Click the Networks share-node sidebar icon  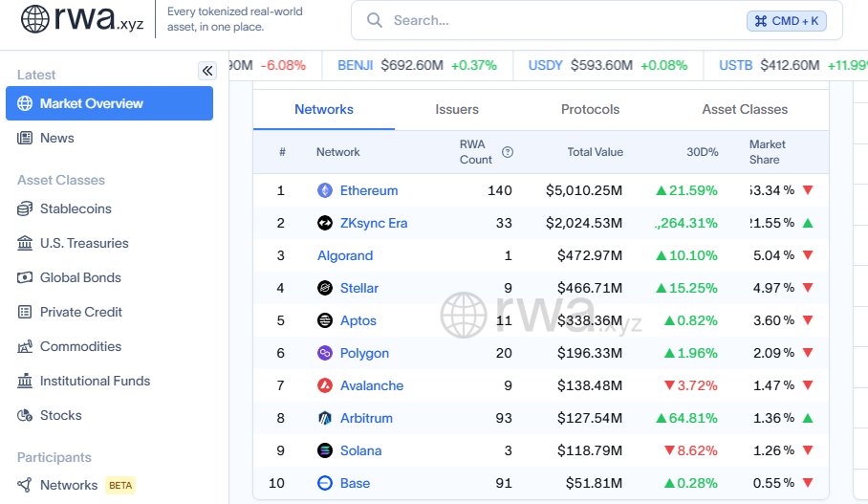pos(25,485)
